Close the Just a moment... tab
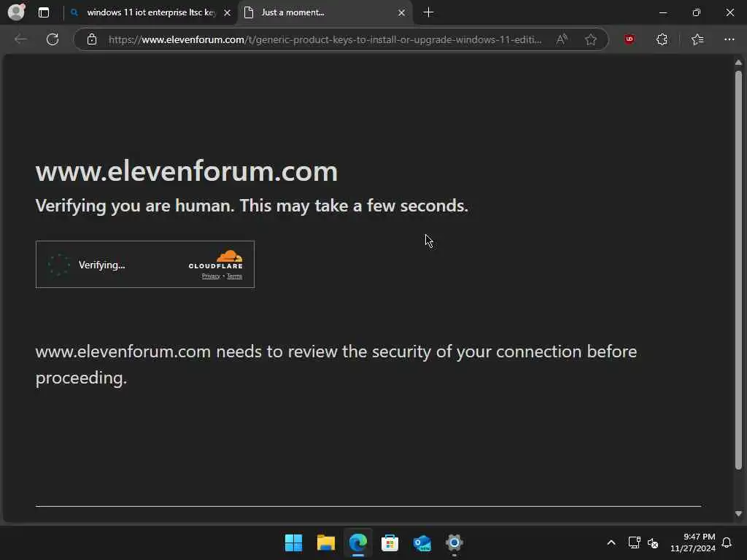 [402, 13]
